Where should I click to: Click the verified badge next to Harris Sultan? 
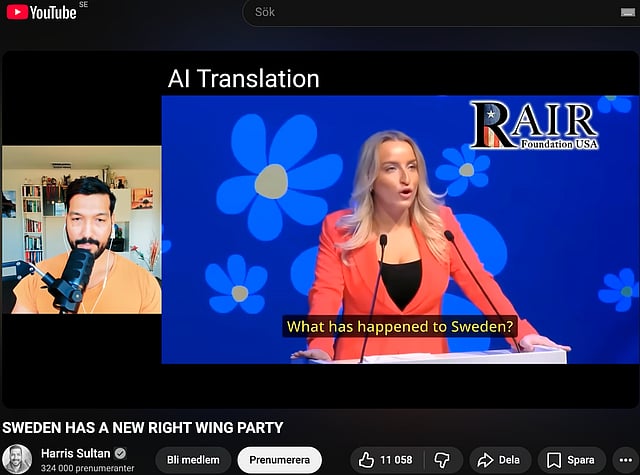[x=120, y=452]
